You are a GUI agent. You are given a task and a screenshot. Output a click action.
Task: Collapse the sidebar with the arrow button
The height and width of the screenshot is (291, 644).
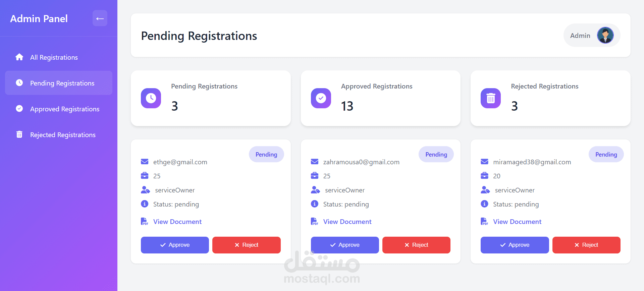[100, 18]
